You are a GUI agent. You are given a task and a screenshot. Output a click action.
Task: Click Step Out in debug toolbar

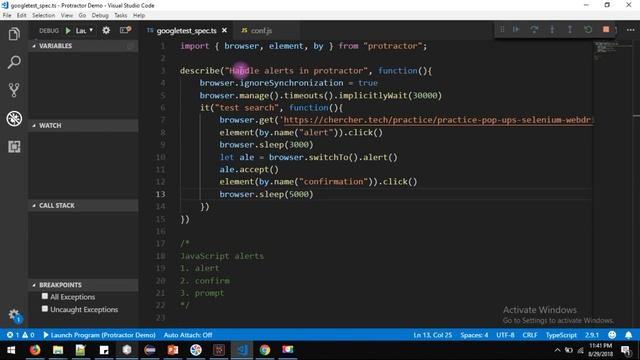(570, 29)
